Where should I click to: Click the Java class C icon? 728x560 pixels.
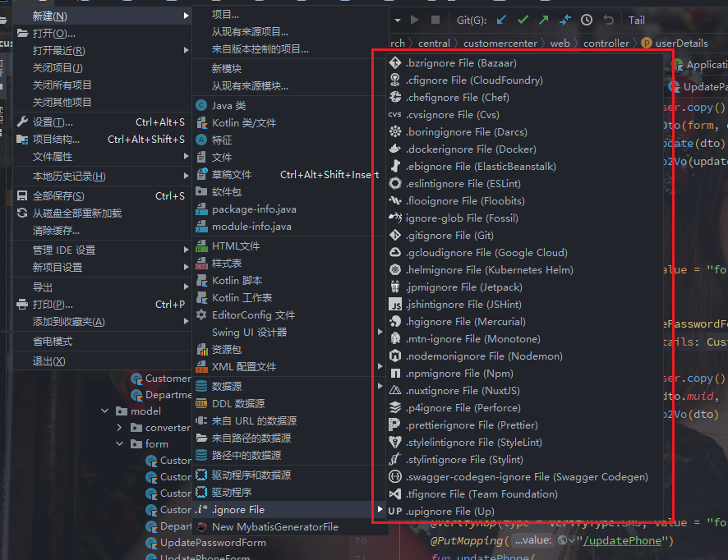(x=201, y=105)
